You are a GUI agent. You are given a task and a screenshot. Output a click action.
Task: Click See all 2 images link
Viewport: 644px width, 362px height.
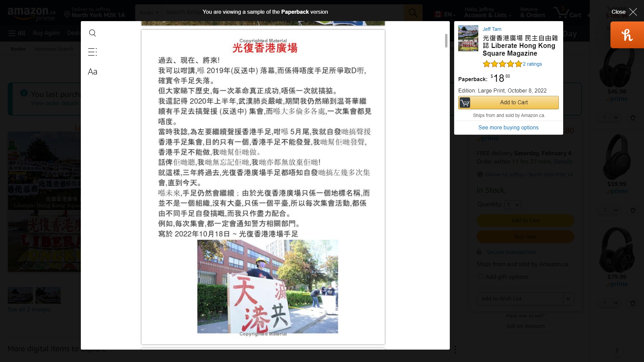[29, 309]
